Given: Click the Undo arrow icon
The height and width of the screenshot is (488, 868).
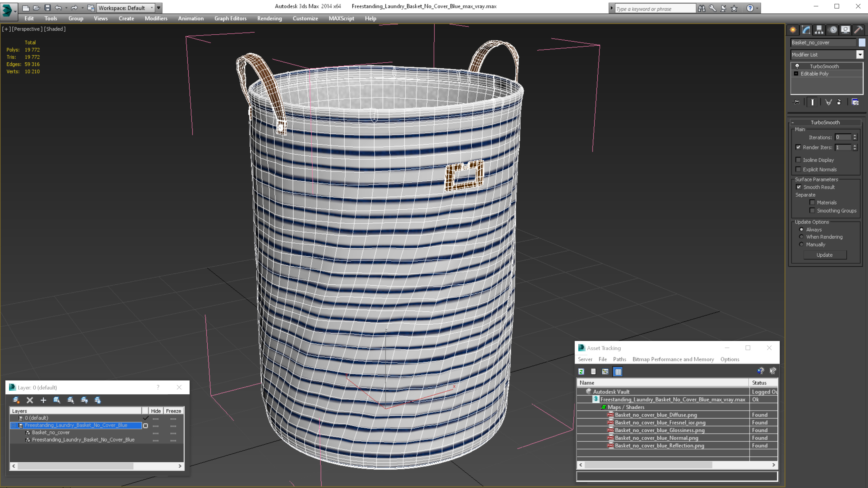Looking at the screenshot, I should point(59,8).
